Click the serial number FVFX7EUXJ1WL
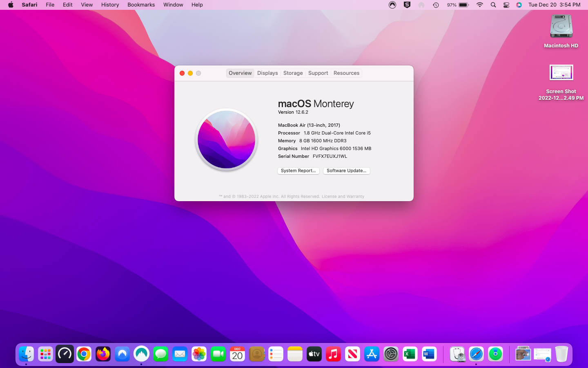 click(x=330, y=156)
